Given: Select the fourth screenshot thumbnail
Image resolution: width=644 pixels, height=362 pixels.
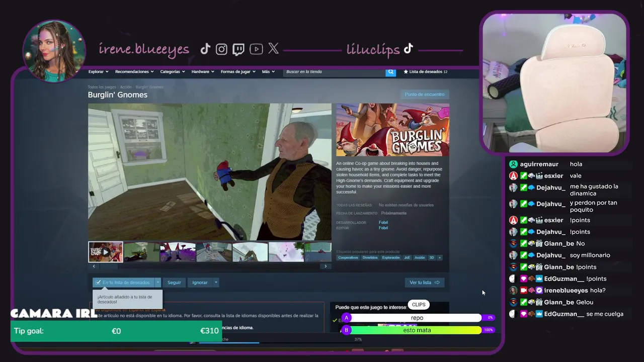Looking at the screenshot, I should click(x=214, y=252).
